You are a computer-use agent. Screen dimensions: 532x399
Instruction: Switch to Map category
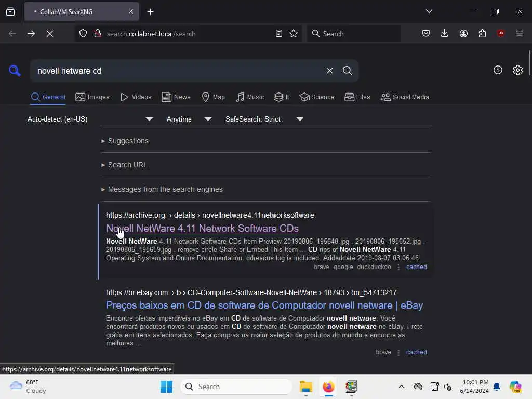tap(213, 97)
